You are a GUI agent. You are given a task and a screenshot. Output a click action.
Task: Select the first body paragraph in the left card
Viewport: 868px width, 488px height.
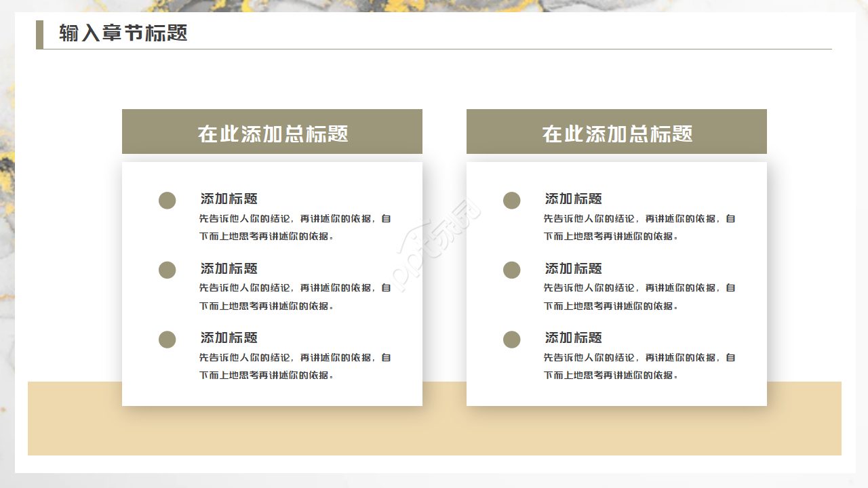tap(295, 227)
